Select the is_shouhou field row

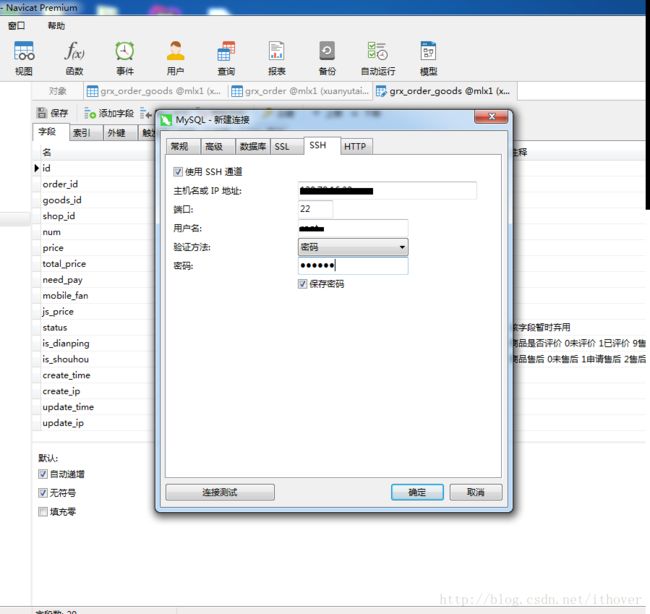pyautogui.click(x=94, y=359)
